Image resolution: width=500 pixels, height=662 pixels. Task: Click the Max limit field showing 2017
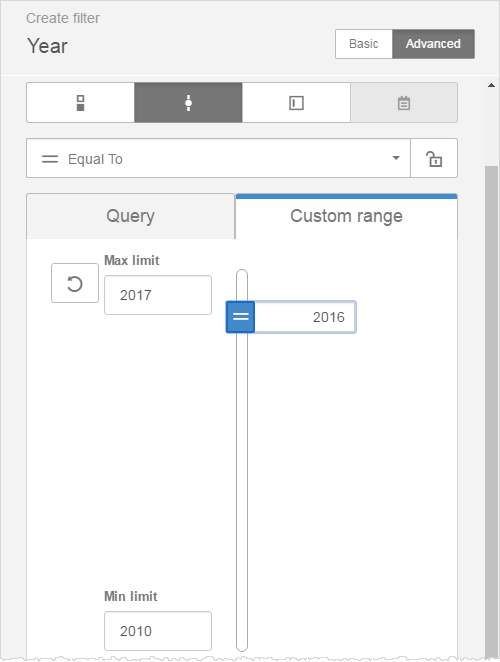[158, 295]
